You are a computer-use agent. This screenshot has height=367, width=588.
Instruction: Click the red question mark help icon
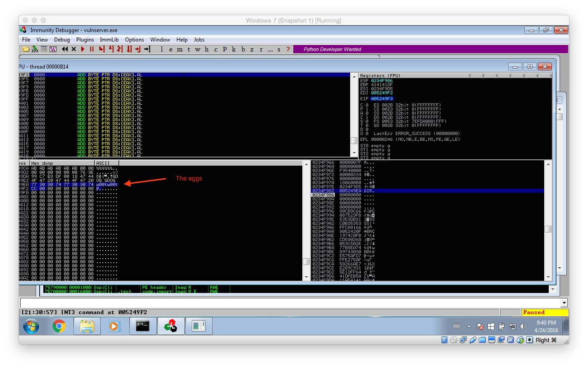pyautogui.click(x=288, y=49)
